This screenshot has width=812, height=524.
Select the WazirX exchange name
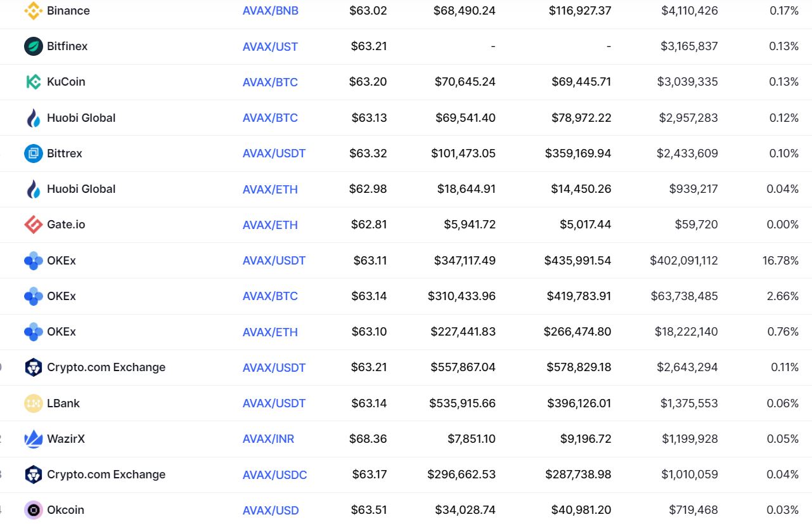66,439
